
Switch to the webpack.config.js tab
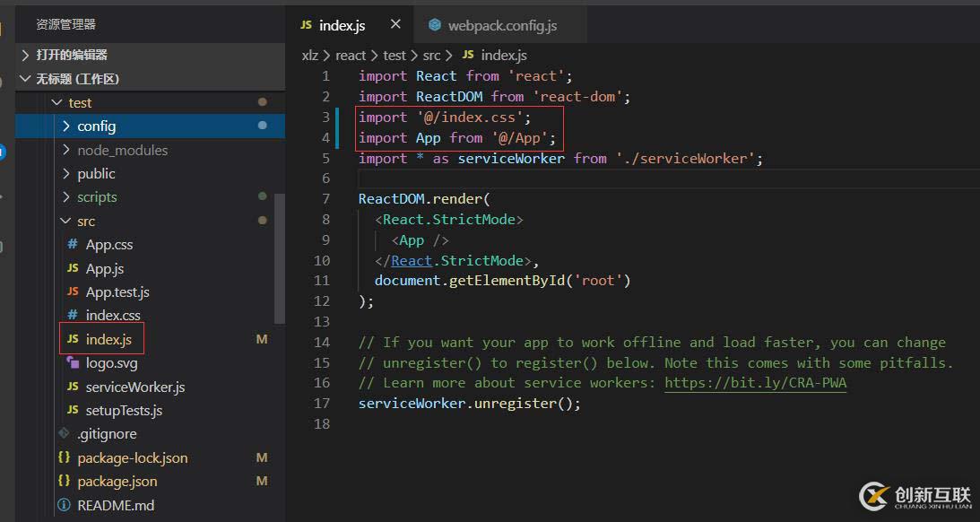click(500, 26)
